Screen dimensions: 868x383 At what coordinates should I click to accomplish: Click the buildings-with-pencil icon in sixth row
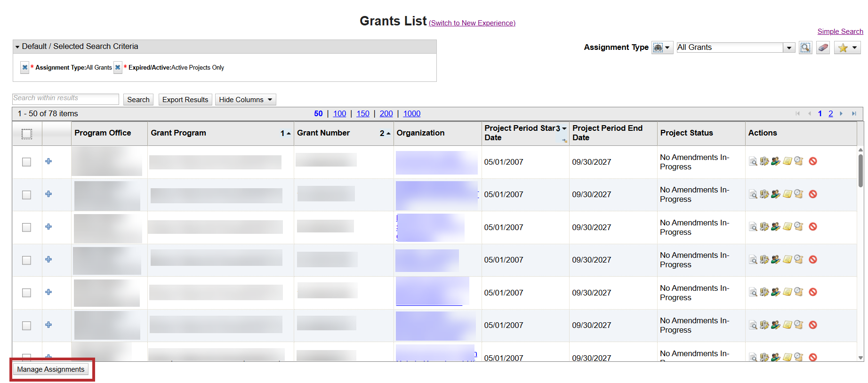pos(764,325)
